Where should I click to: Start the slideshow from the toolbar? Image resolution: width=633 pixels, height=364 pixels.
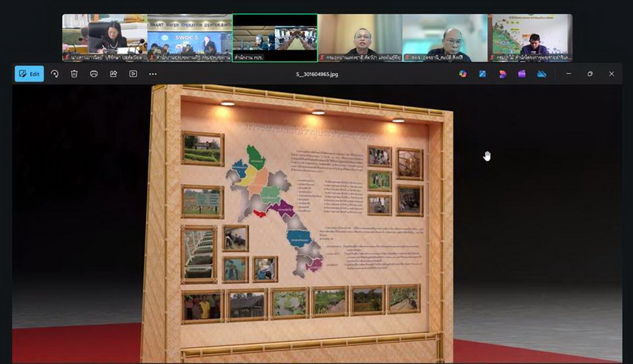coord(133,74)
